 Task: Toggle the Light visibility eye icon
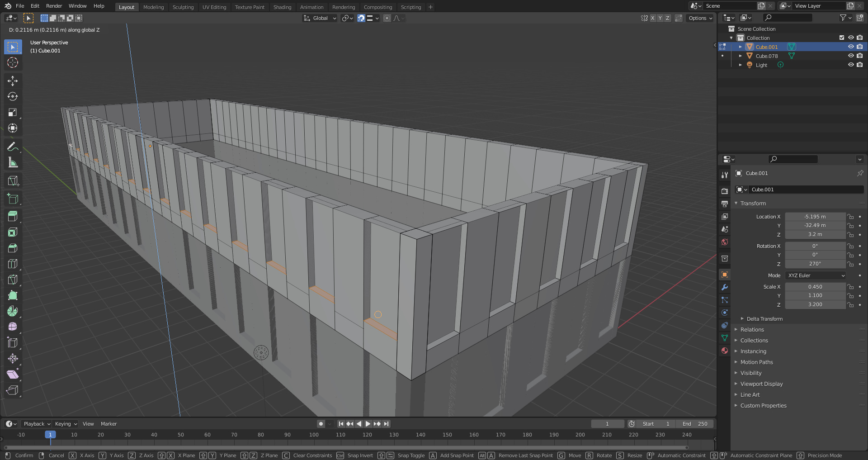[850, 65]
